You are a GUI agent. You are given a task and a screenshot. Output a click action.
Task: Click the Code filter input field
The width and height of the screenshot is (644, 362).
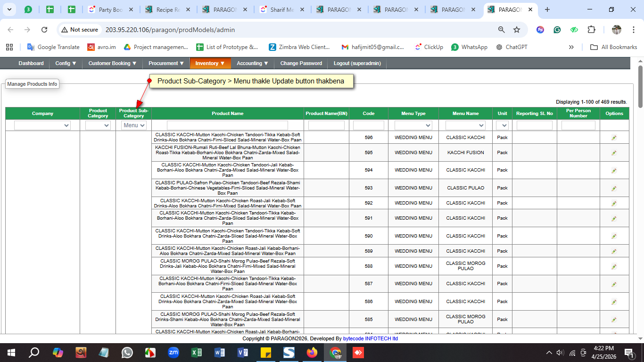(368, 125)
